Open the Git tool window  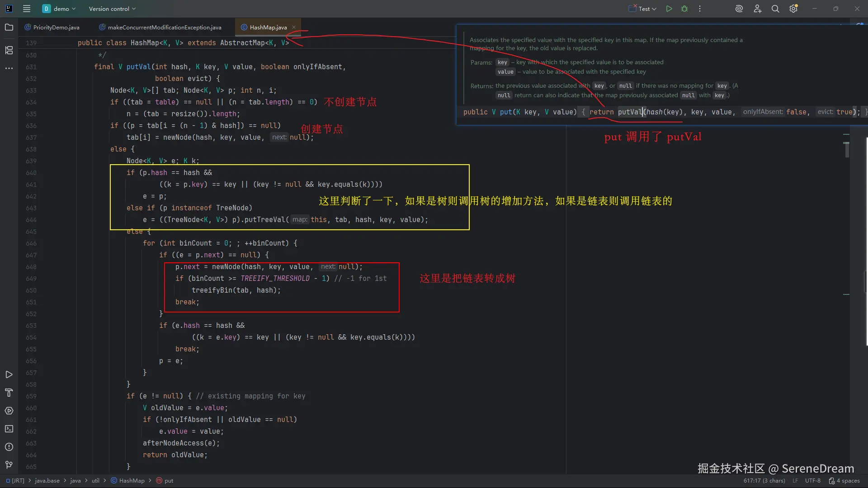(x=9, y=465)
